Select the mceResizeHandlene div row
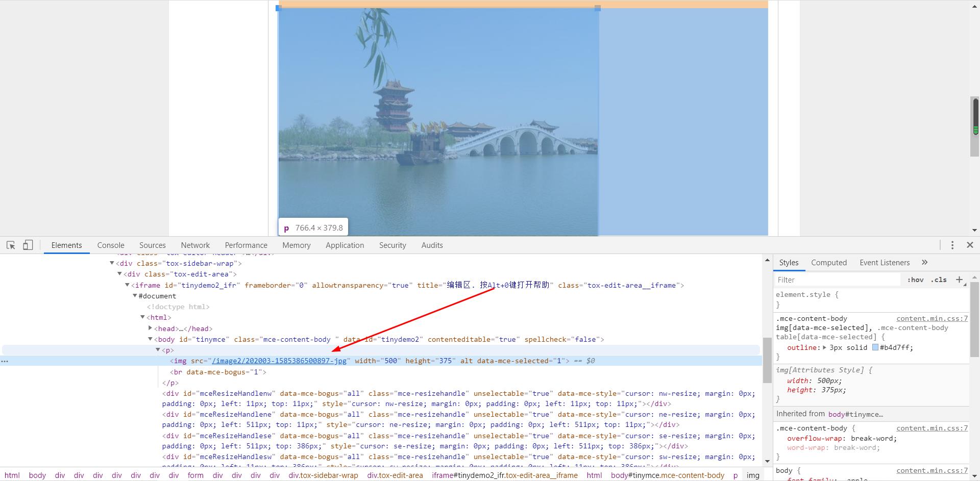980x481 pixels. click(458, 419)
